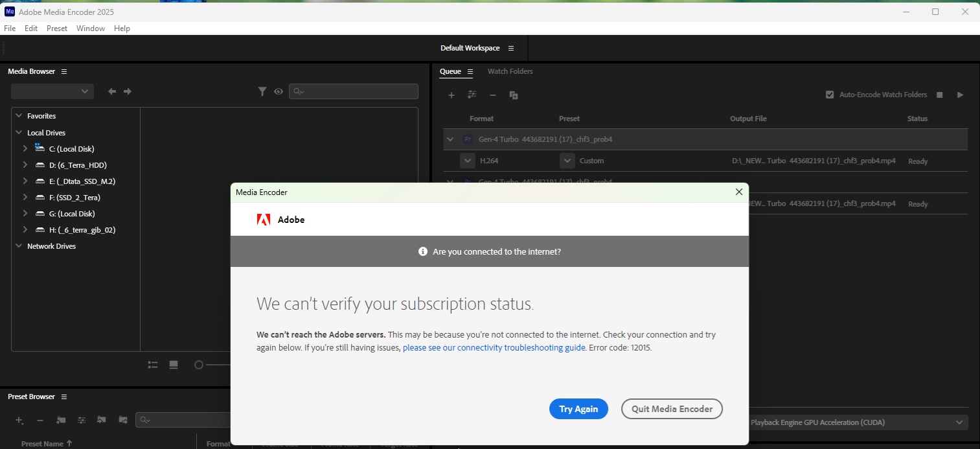Collapse the Local Drives section
The image size is (980, 449).
pyautogui.click(x=19, y=133)
